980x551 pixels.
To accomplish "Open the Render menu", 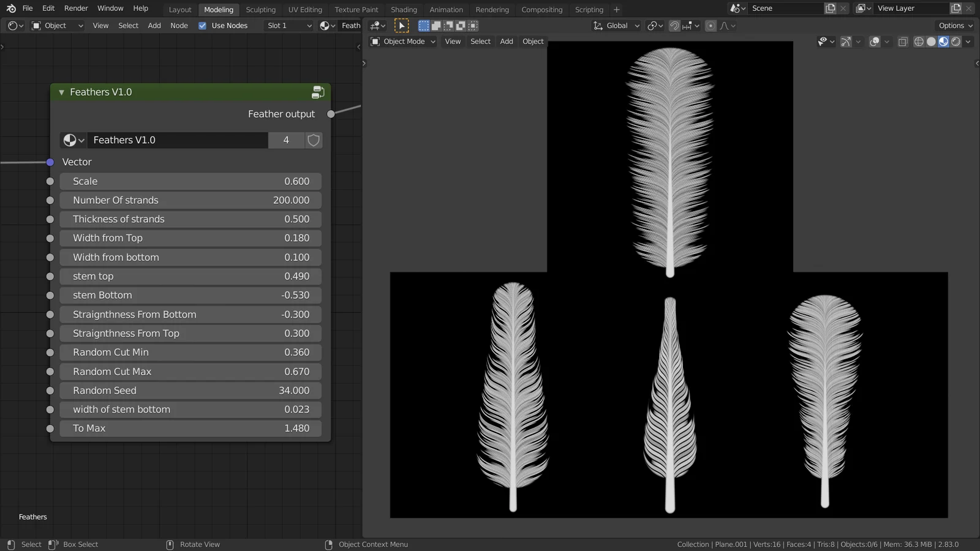I will point(76,9).
